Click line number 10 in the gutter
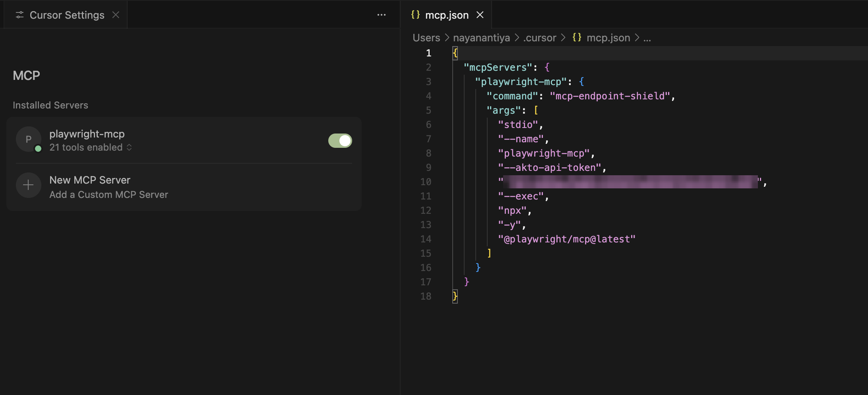The height and width of the screenshot is (395, 868). [x=426, y=182]
